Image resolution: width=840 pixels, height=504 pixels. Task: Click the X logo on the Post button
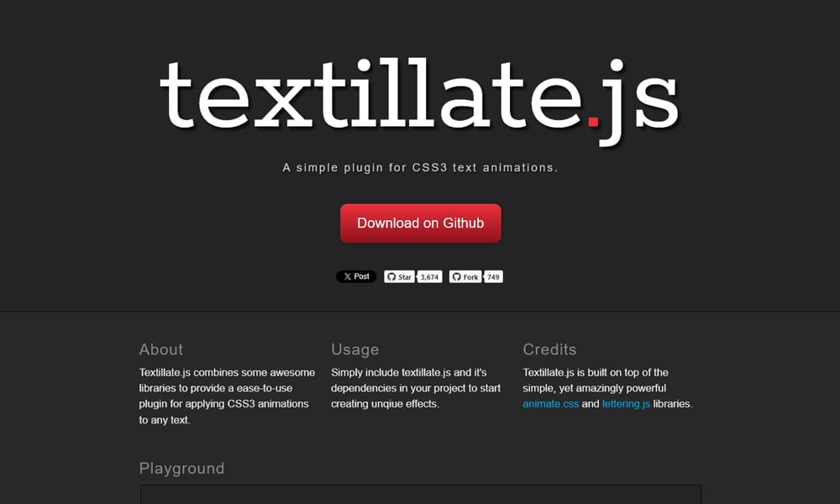[x=347, y=276]
